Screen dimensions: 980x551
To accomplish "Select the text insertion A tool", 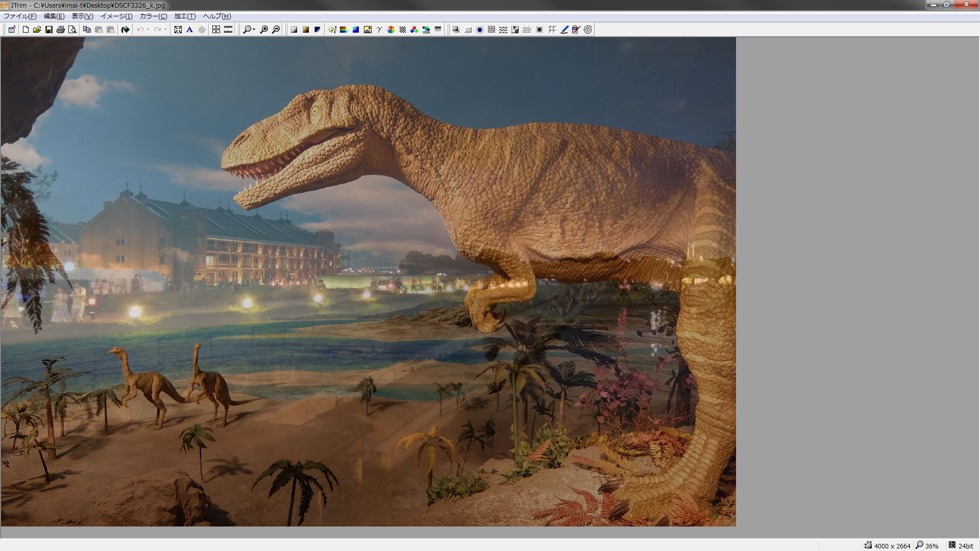I will pos(189,30).
